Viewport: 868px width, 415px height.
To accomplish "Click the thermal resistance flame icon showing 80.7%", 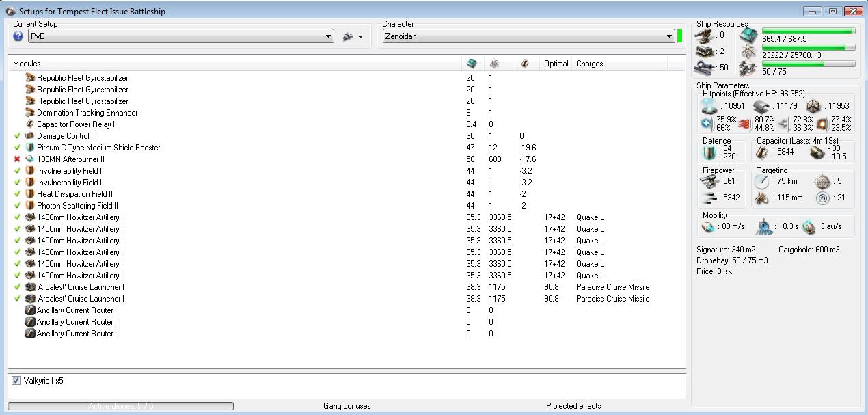I will 746,124.
